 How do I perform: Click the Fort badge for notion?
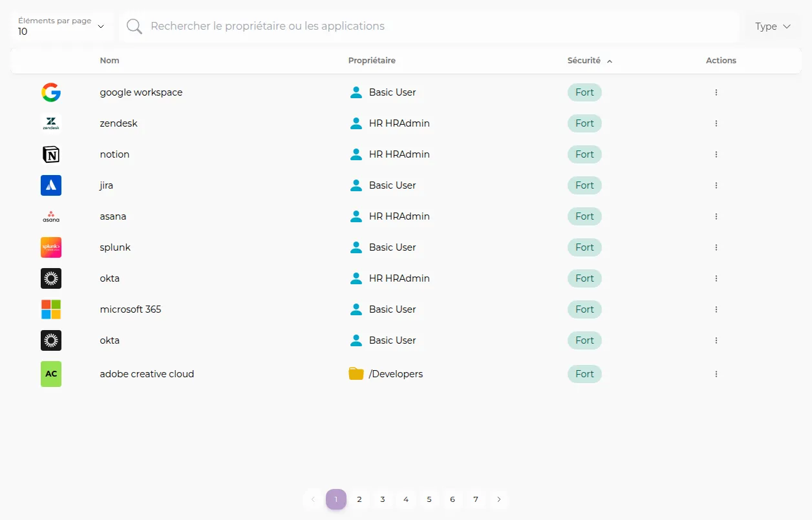[x=584, y=154]
